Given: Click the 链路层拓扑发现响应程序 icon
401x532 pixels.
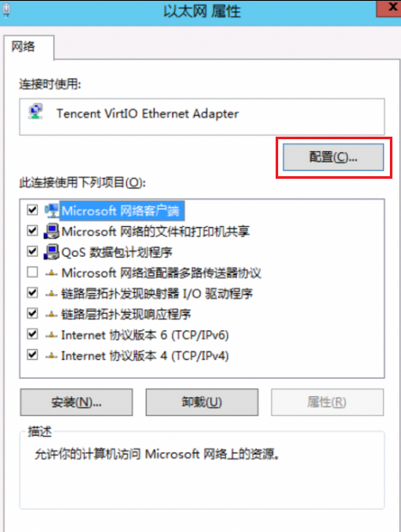Looking at the screenshot, I should [x=52, y=315].
